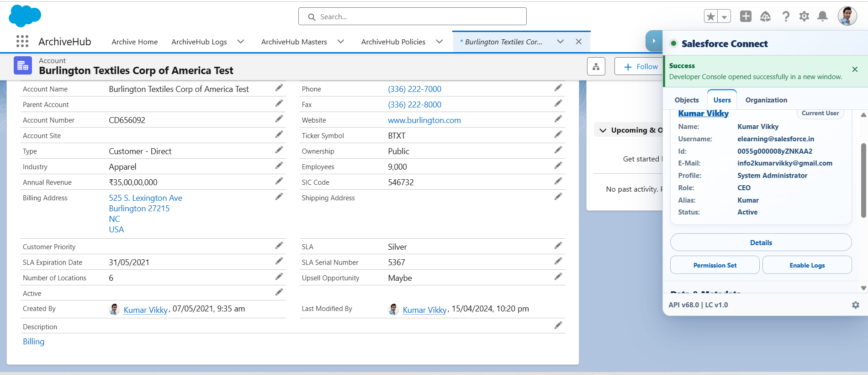Open the Trailhead guidance icon
Image resolution: width=868 pixels, height=375 pixels.
coord(765,16)
